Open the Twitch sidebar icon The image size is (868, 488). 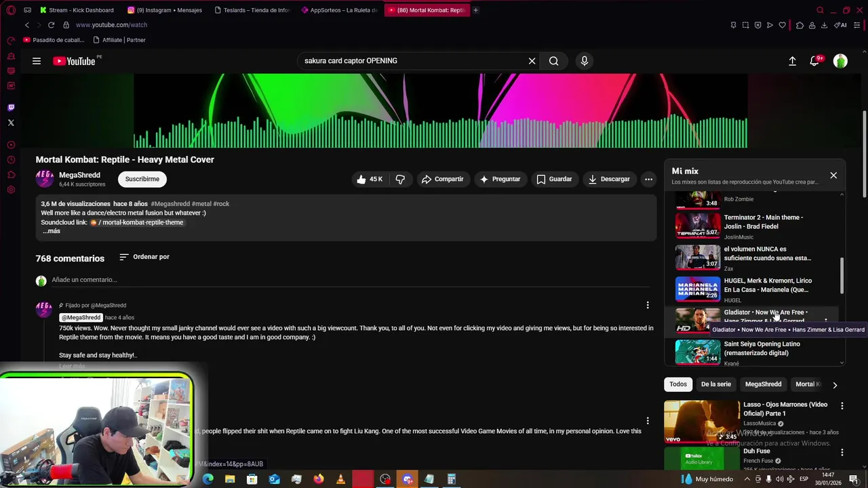coord(11,108)
